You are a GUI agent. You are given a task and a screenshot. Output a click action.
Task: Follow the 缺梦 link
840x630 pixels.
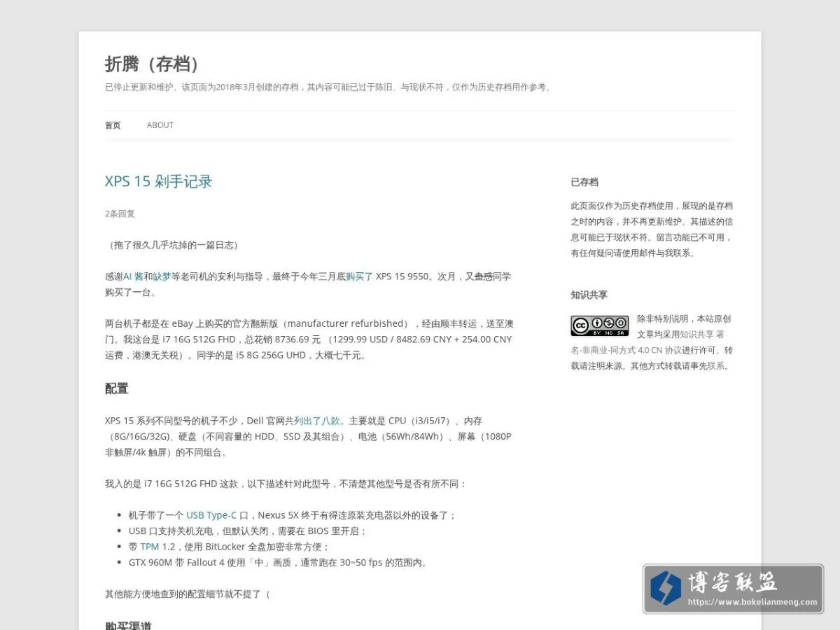[162, 276]
